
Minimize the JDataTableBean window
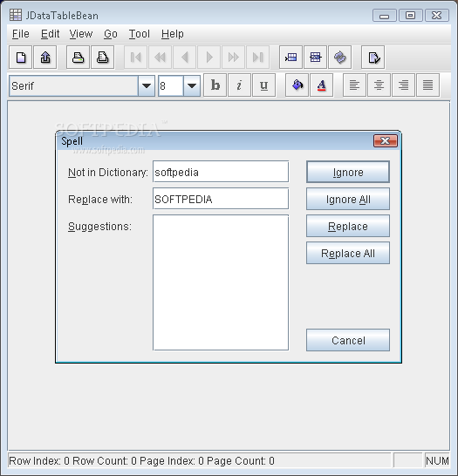385,15
